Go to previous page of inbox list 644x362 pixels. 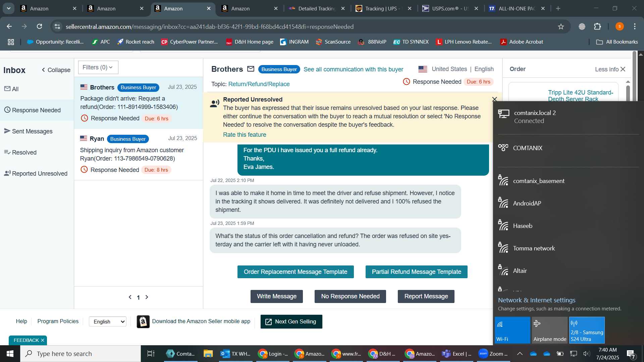click(x=130, y=297)
